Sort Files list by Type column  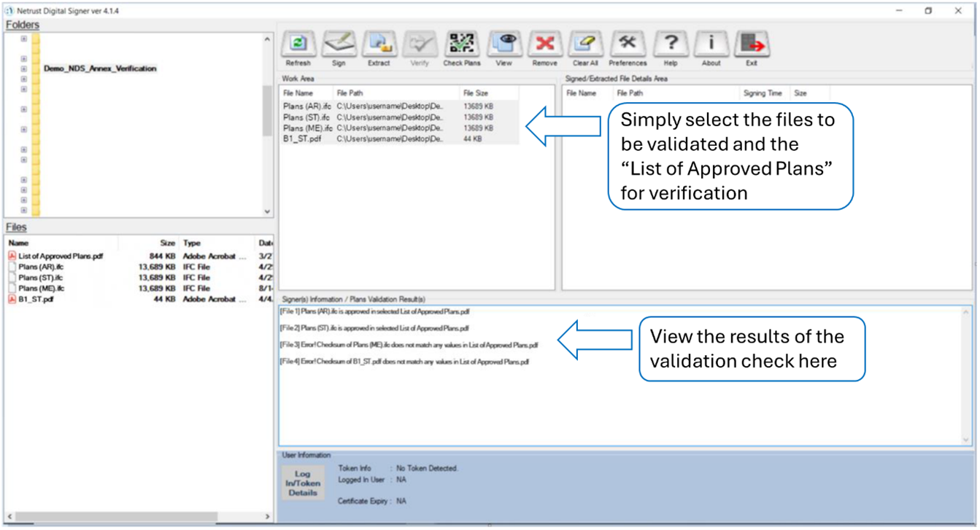(192, 243)
